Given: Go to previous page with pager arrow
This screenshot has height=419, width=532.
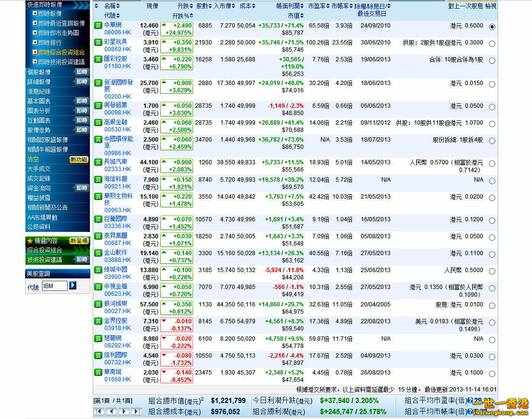Looking at the screenshot, I should [x=112, y=412].
